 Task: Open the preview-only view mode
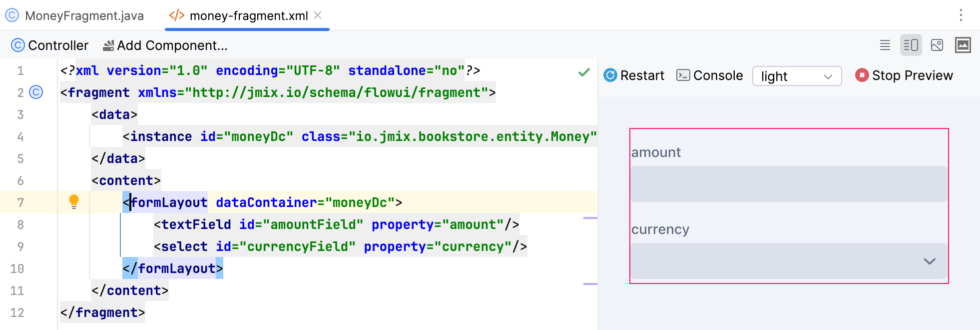click(937, 45)
